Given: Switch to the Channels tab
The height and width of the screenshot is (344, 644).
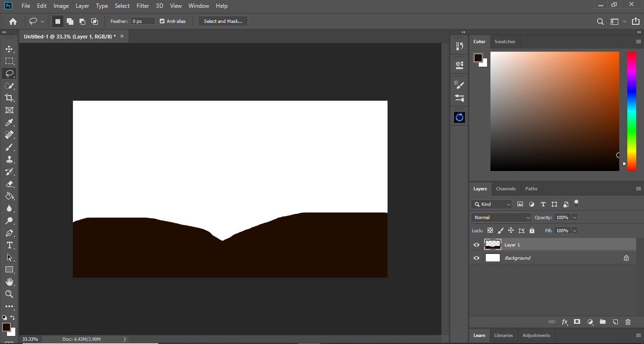Looking at the screenshot, I should [x=506, y=189].
